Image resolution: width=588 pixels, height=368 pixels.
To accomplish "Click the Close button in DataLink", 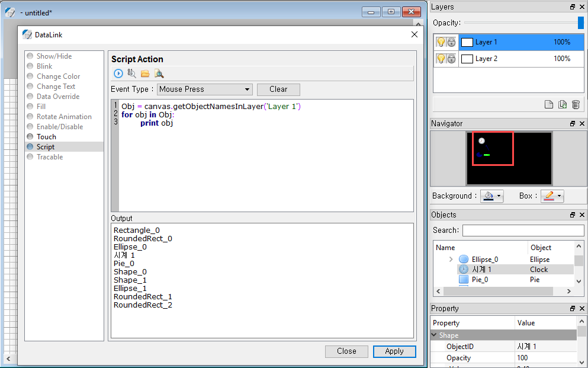I will pyautogui.click(x=346, y=351).
